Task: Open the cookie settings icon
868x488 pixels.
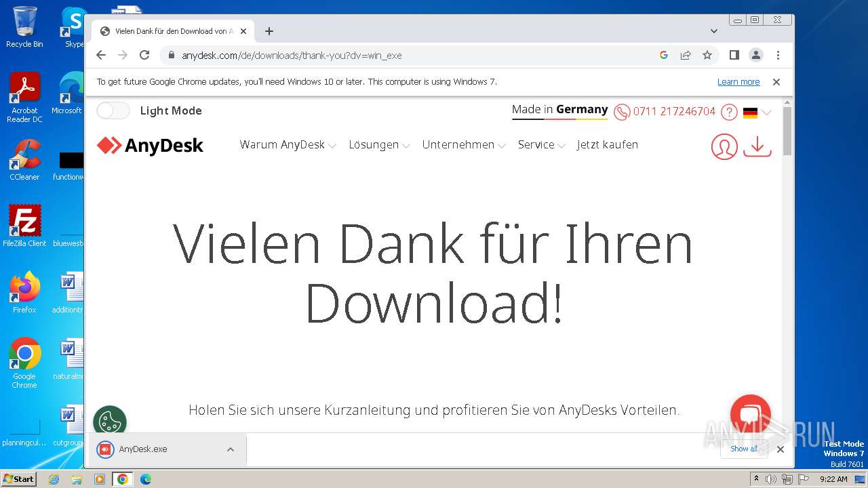Action: 110,420
